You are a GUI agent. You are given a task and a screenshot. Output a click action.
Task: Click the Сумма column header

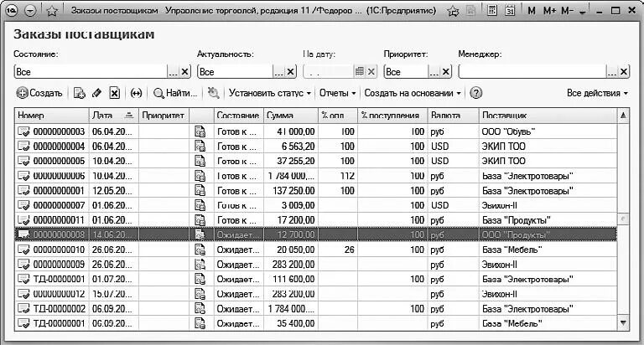(x=291, y=116)
